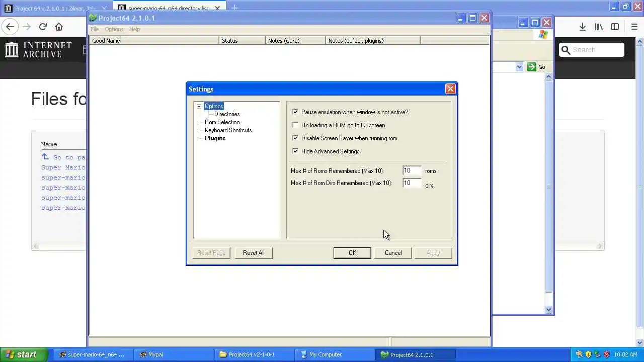Click Go to parent directory link

63,157
